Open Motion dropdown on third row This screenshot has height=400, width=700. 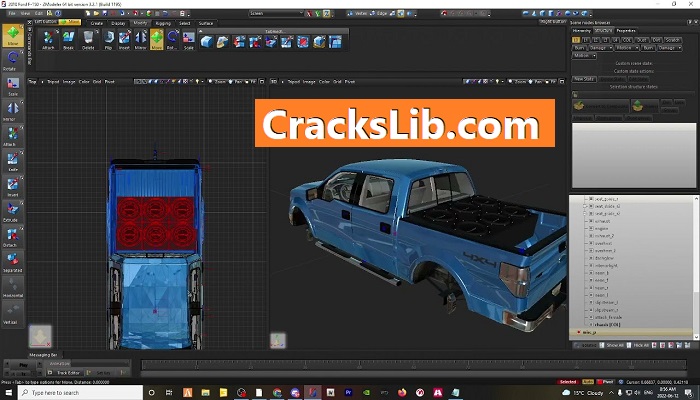[x=584, y=55]
